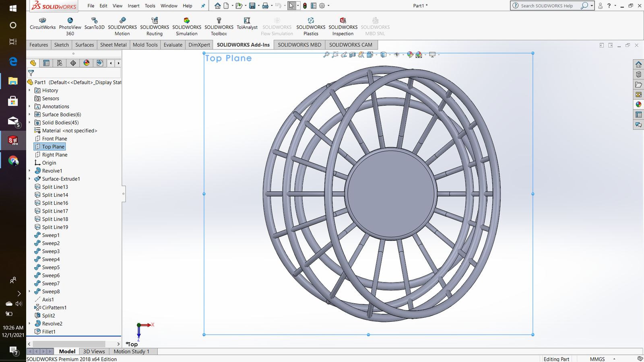Open File Explorer from the taskbar

coord(13,81)
